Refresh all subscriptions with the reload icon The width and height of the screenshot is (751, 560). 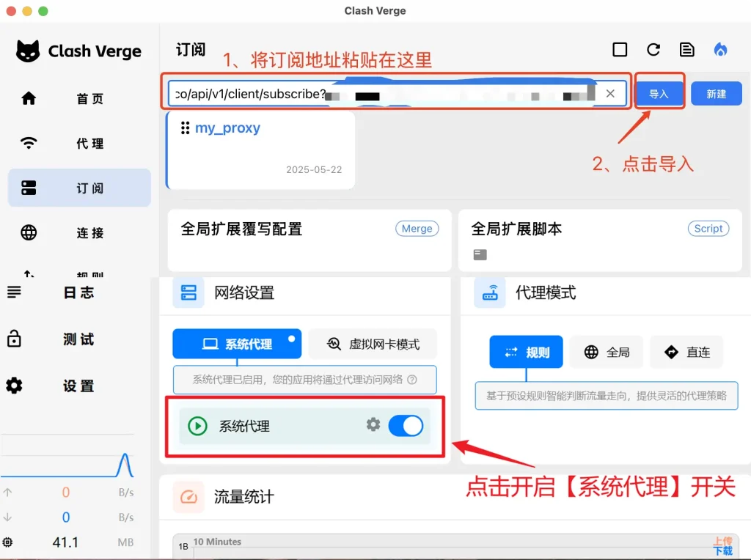(653, 49)
